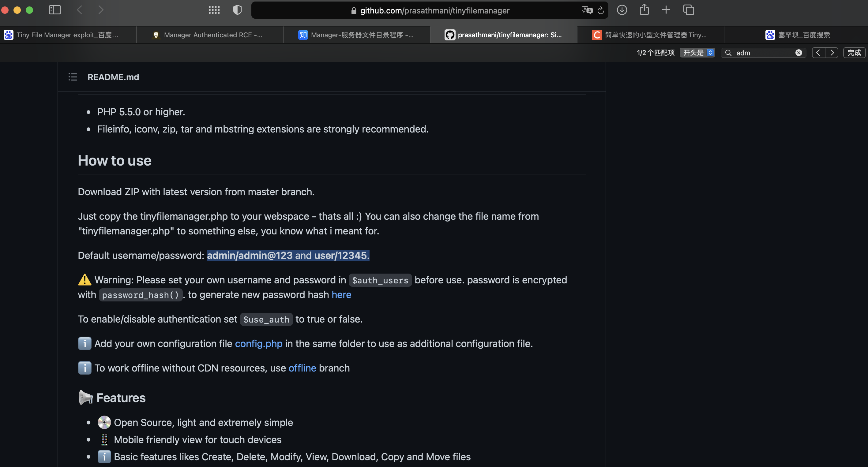The width and height of the screenshot is (868, 467).
Task: Open the 'here' password hash link
Action: pos(341,295)
